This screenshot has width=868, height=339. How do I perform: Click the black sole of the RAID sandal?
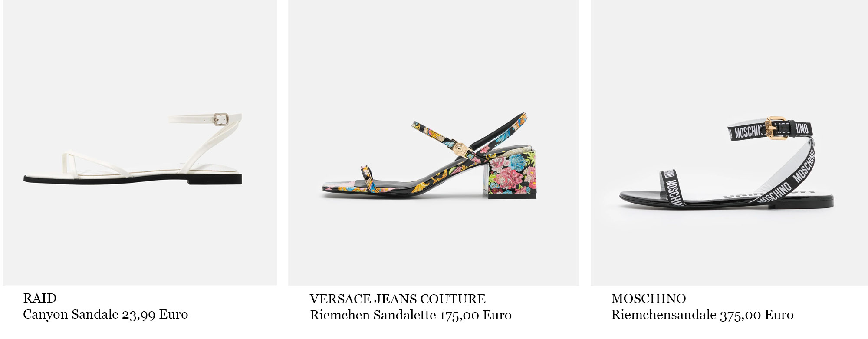coord(132,179)
